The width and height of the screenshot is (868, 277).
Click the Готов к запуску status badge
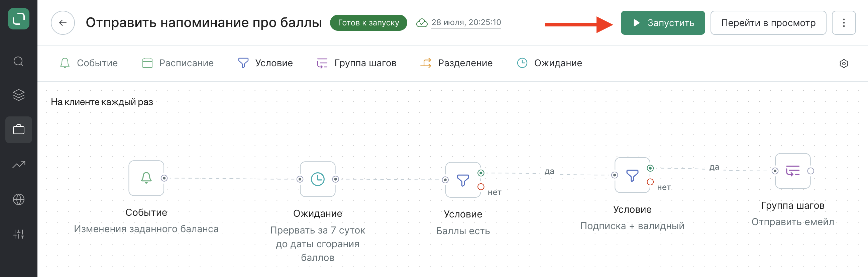pos(368,22)
